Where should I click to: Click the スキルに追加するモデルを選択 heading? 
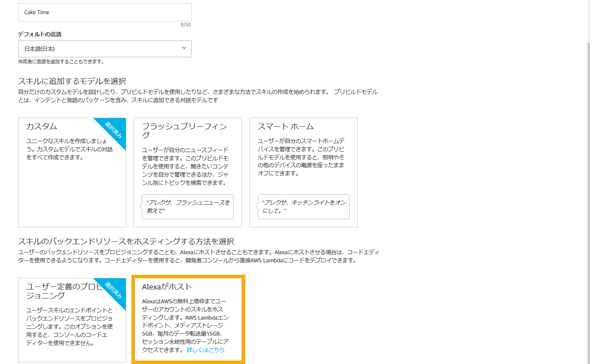72,81
